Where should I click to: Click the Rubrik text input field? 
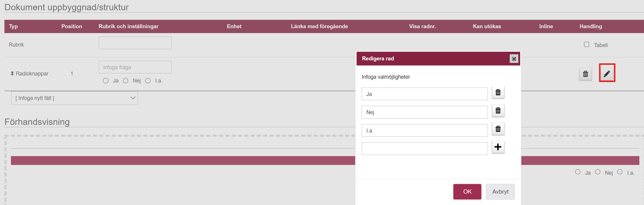point(135,43)
